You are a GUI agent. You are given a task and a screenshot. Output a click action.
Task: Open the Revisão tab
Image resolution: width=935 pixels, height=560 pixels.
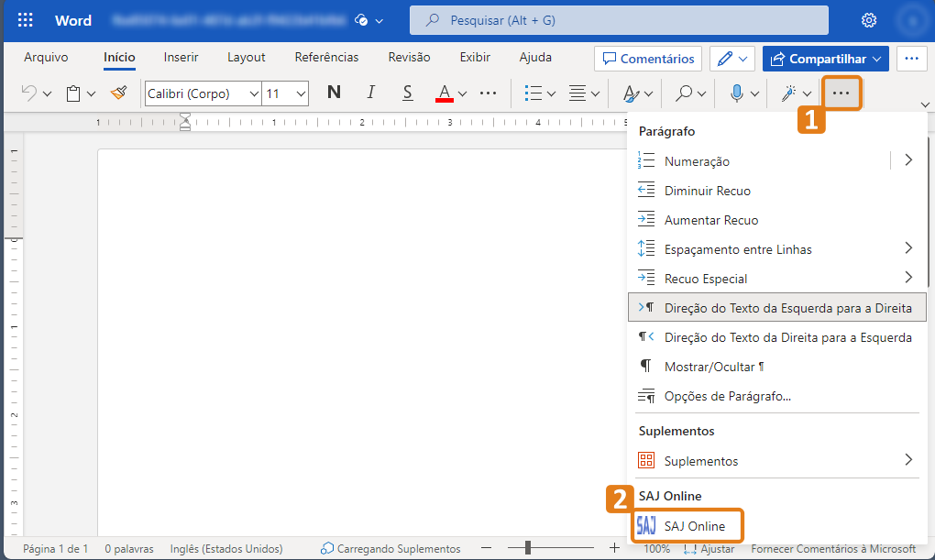408,57
